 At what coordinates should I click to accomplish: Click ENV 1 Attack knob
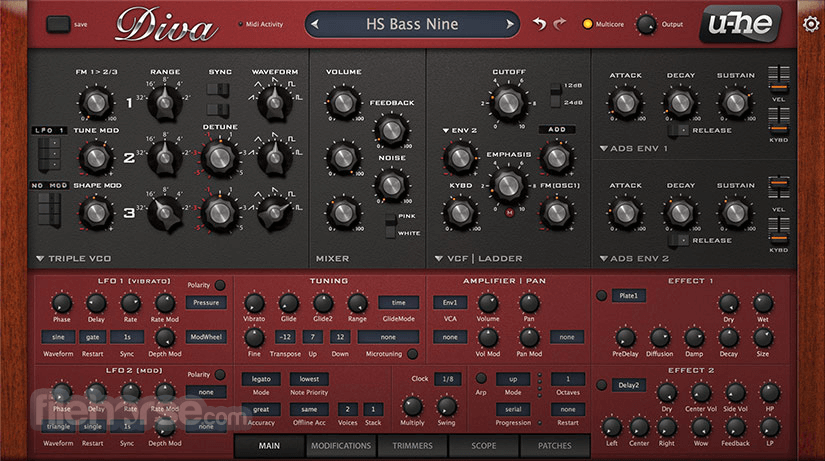625,103
